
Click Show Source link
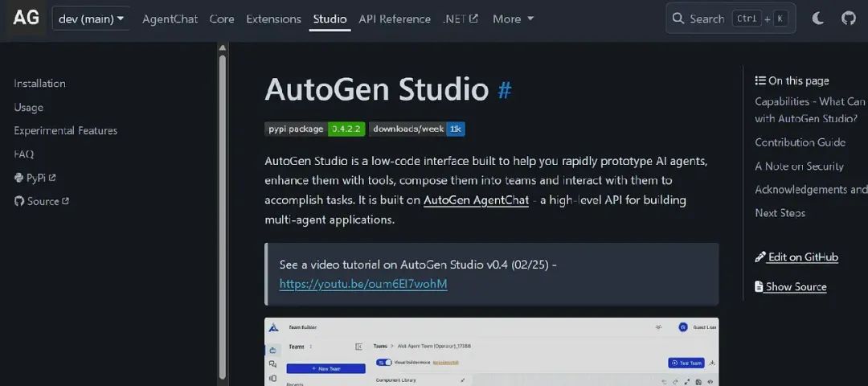(791, 287)
